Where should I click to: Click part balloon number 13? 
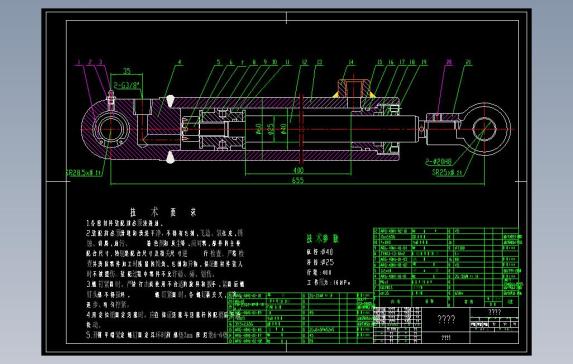319,62
